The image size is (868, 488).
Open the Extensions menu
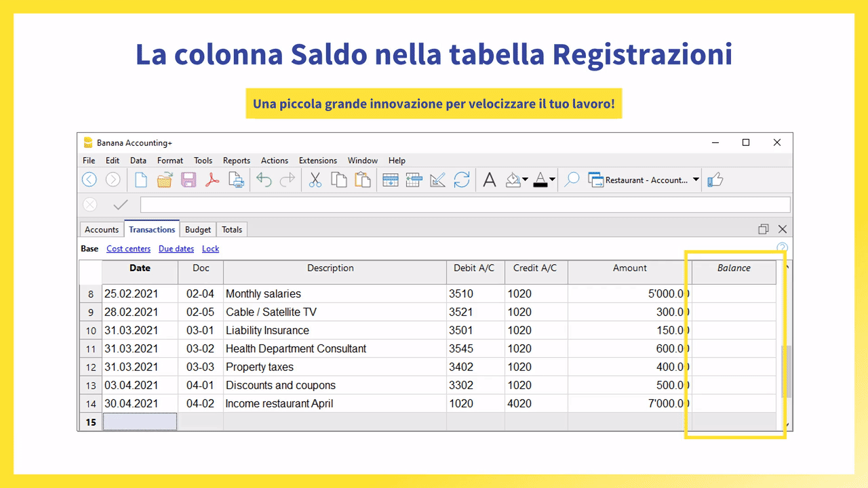(318, 161)
